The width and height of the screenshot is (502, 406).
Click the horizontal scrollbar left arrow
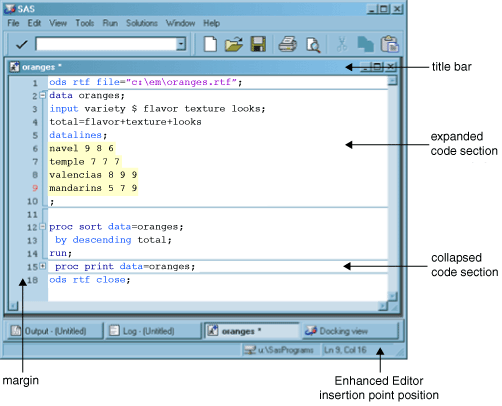tap(13, 305)
